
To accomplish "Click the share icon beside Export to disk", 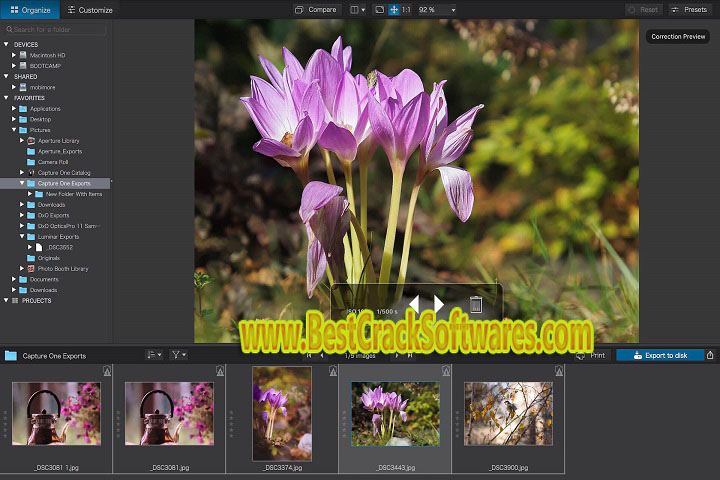I will (710, 356).
